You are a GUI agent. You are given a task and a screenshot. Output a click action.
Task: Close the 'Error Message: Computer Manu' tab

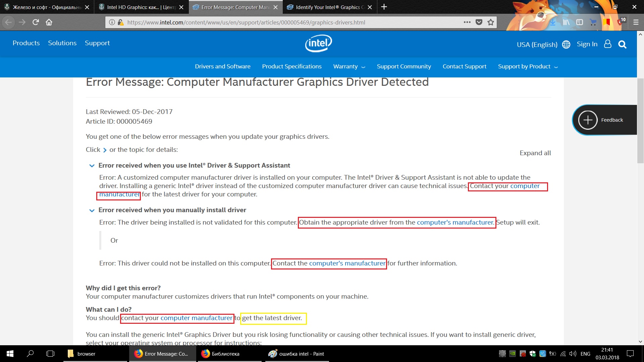click(275, 7)
